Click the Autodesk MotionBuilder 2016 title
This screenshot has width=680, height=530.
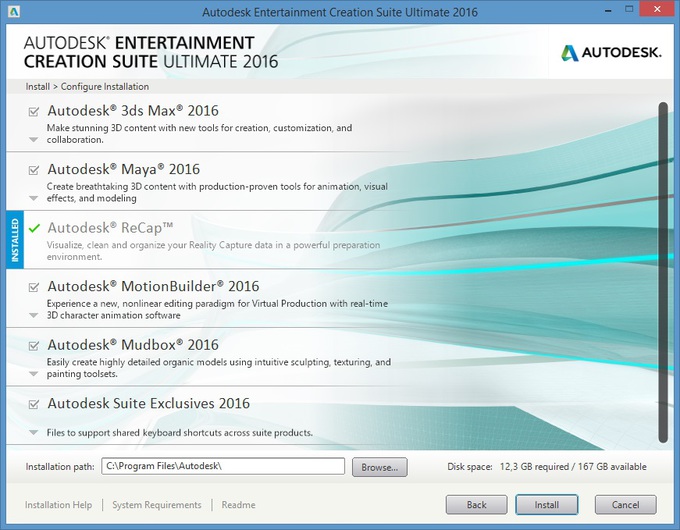click(x=153, y=286)
